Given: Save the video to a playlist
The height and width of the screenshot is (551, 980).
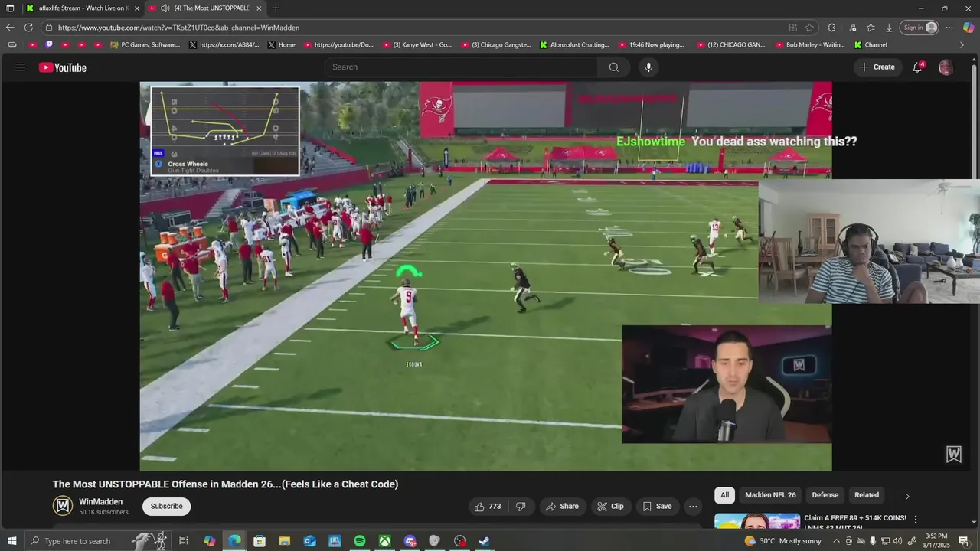Looking at the screenshot, I should tap(657, 507).
